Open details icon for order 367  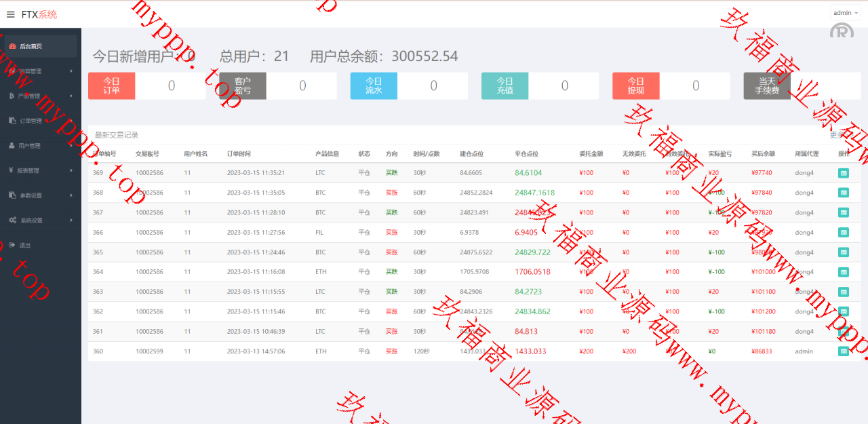pyautogui.click(x=843, y=212)
